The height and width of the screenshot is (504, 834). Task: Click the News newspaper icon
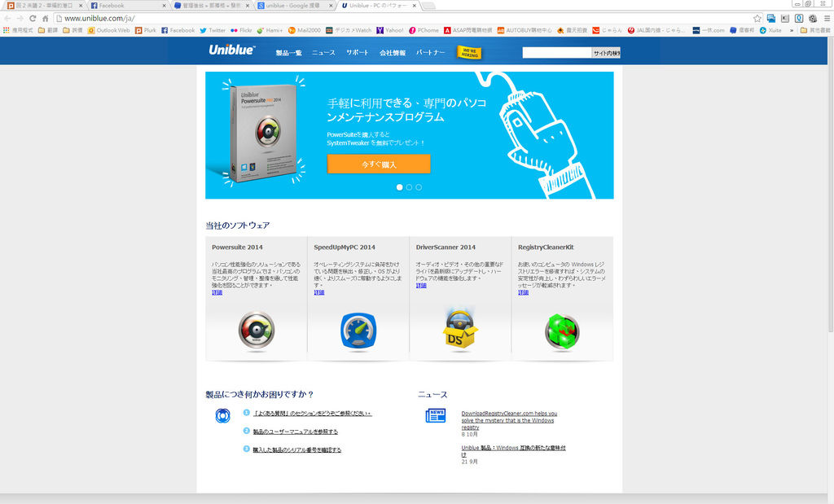pyautogui.click(x=436, y=416)
